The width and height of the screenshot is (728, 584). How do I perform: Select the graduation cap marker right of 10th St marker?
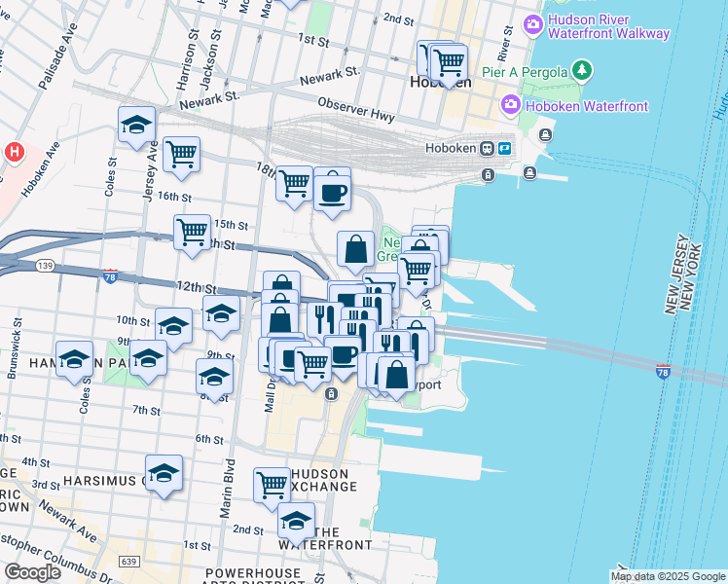(222, 317)
